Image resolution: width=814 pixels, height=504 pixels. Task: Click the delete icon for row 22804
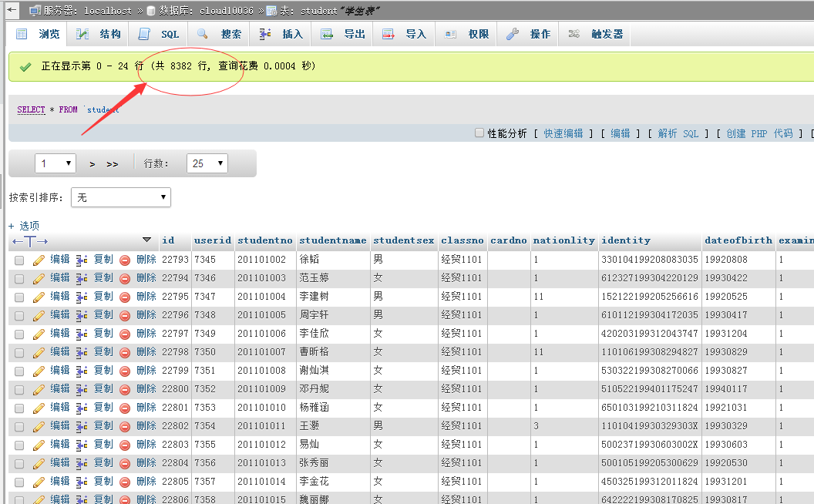pos(125,464)
